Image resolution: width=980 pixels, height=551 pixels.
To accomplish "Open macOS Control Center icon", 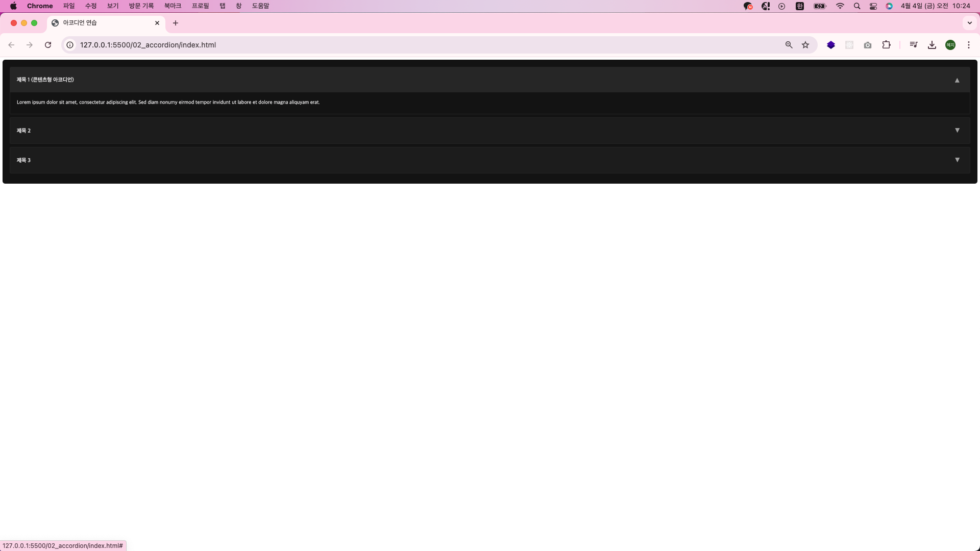I will pyautogui.click(x=873, y=6).
